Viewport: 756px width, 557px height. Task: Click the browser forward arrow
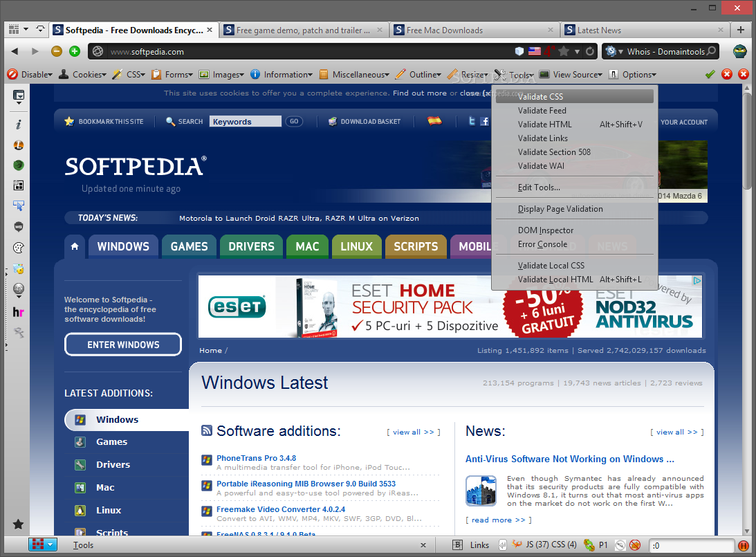pyautogui.click(x=35, y=51)
